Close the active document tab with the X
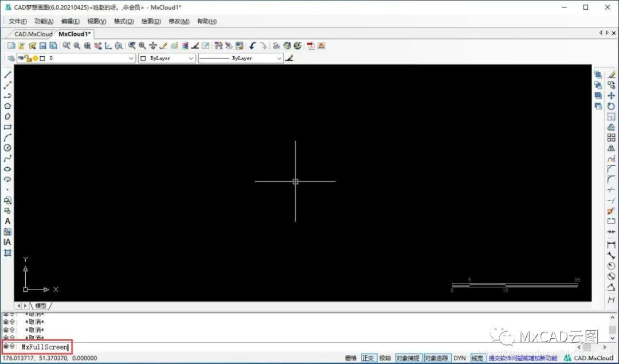This screenshot has width=619, height=364. (614, 33)
